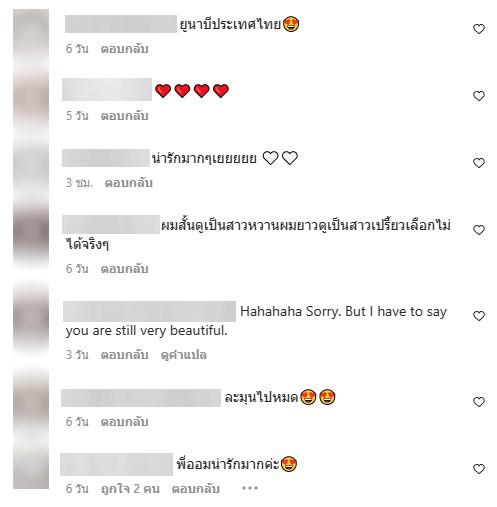This screenshot has width=497, height=507.
Task: Like the 'Hahahaha Sorry' English comment
Action: point(479,316)
